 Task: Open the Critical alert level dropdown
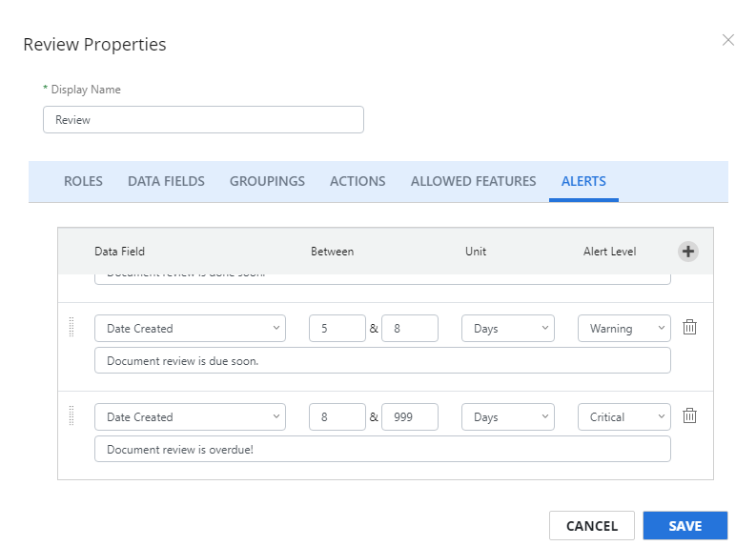coord(623,416)
